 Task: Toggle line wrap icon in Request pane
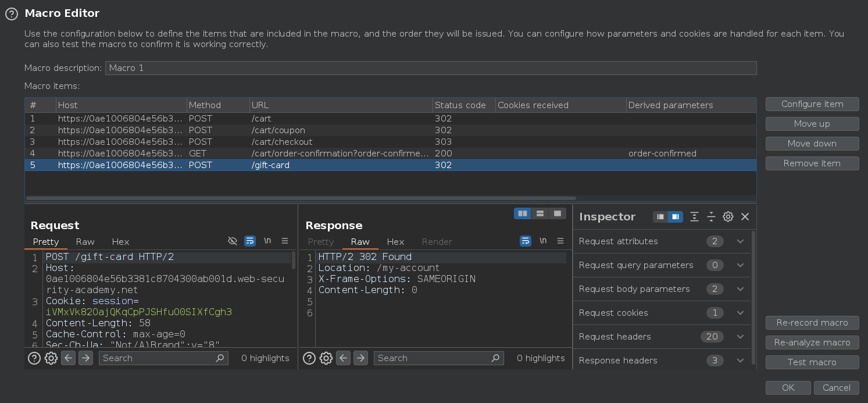[250, 241]
